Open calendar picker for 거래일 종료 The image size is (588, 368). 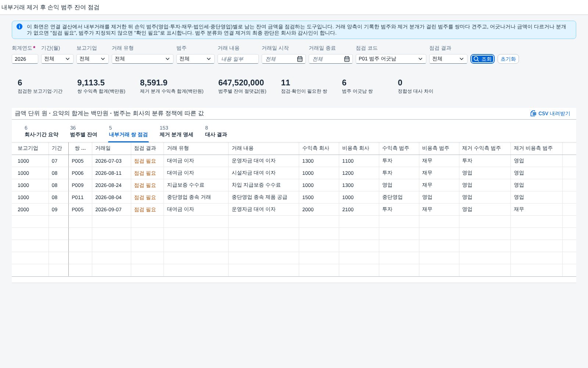click(347, 59)
